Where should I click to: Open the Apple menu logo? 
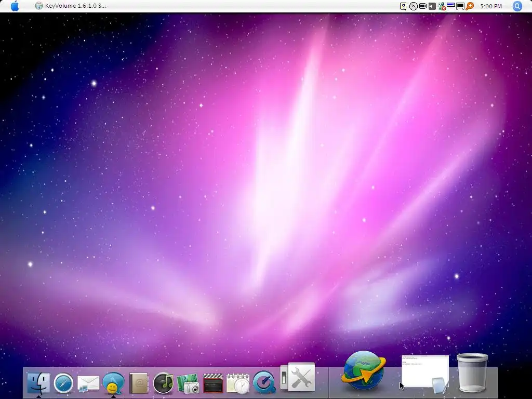coord(15,6)
